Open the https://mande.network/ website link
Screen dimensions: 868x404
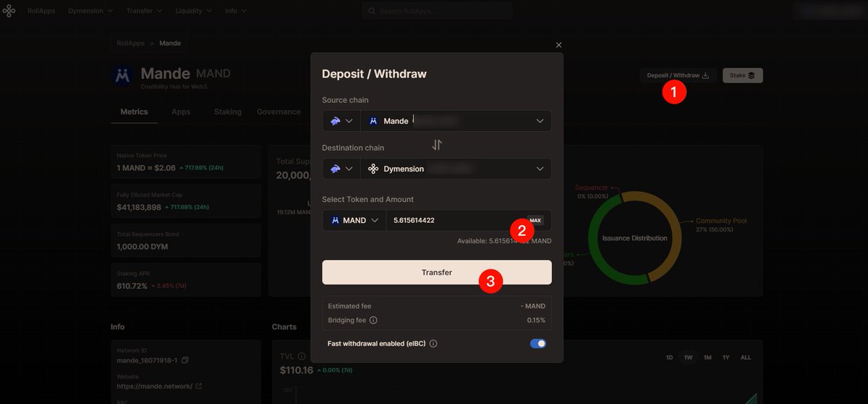[x=159, y=387]
